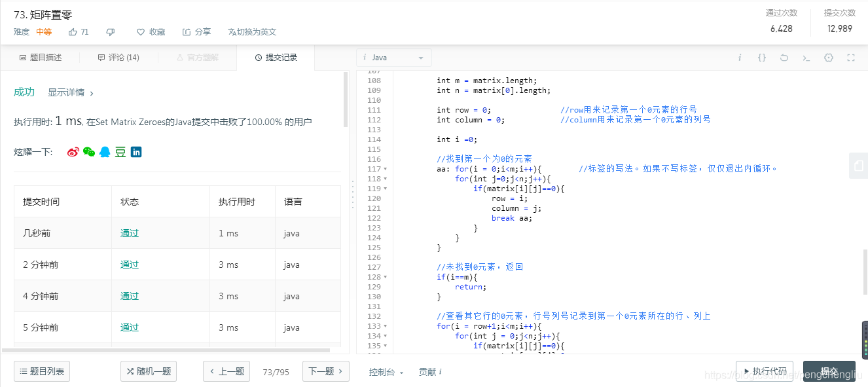Open the terminal shortcuts icon

(806, 58)
